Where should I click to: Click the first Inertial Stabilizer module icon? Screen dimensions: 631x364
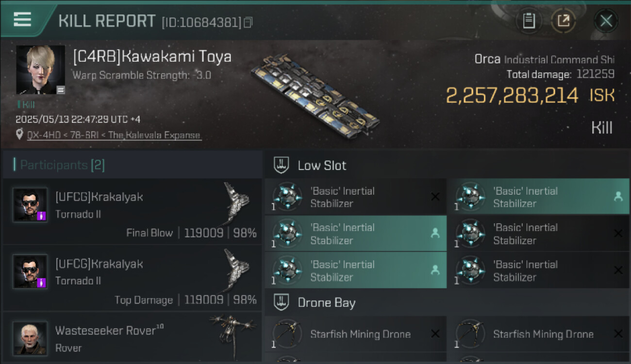pyautogui.click(x=287, y=197)
